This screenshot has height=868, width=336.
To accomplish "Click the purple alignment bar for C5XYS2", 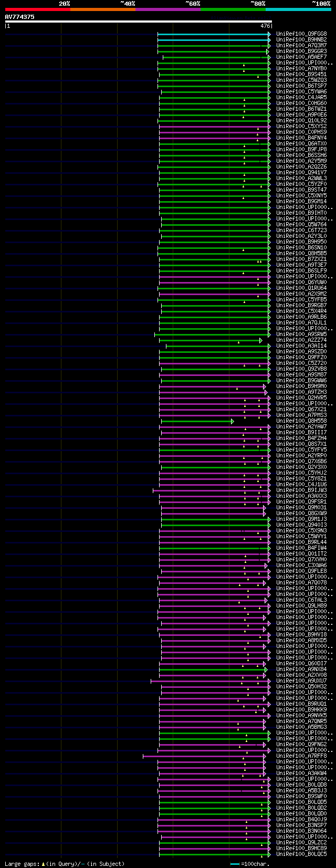I will click(x=214, y=126).
